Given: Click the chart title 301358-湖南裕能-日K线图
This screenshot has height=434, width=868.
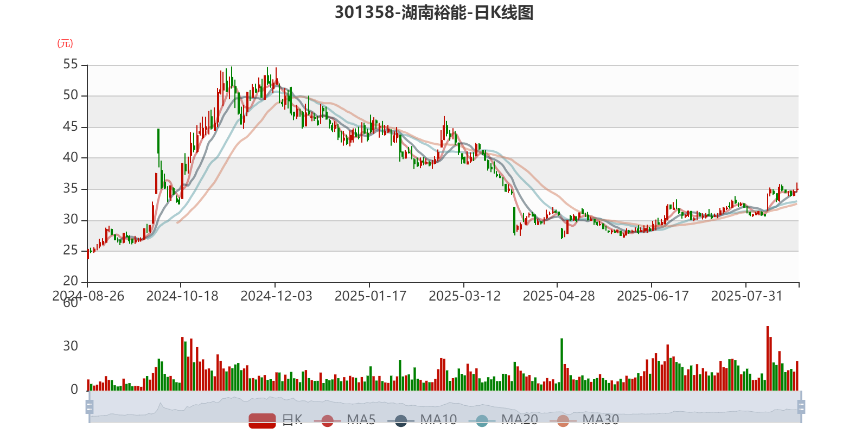Looking at the screenshot, I should (x=434, y=12).
